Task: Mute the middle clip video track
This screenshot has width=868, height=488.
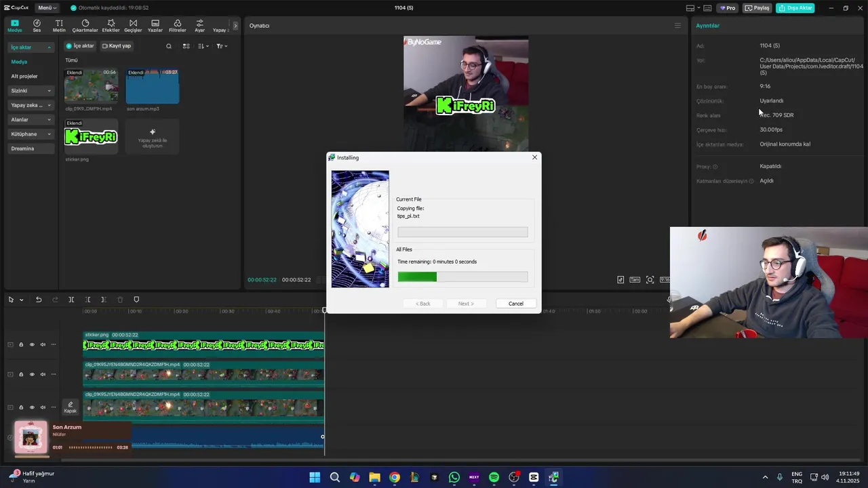Action: tap(43, 374)
